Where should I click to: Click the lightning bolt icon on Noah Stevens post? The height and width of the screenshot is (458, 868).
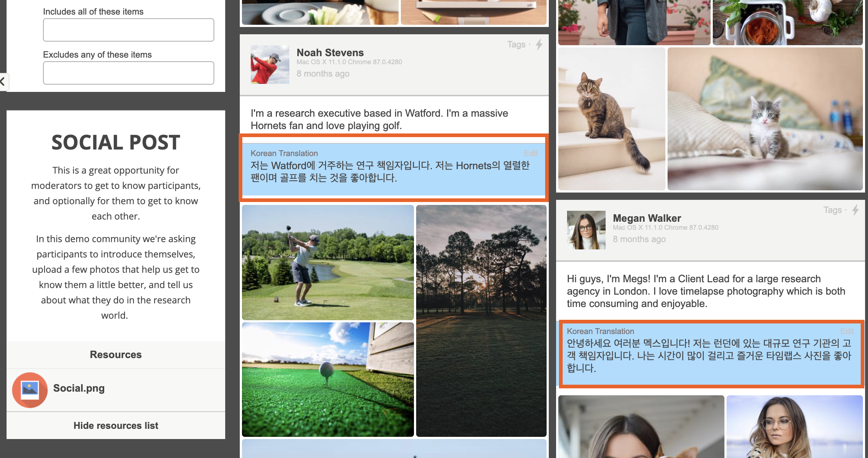[539, 44]
